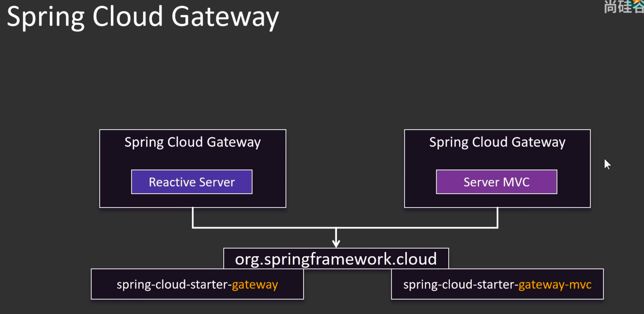Screen dimensions: 644x314
Task: Select the purple Server MVC box
Action: click(496, 182)
